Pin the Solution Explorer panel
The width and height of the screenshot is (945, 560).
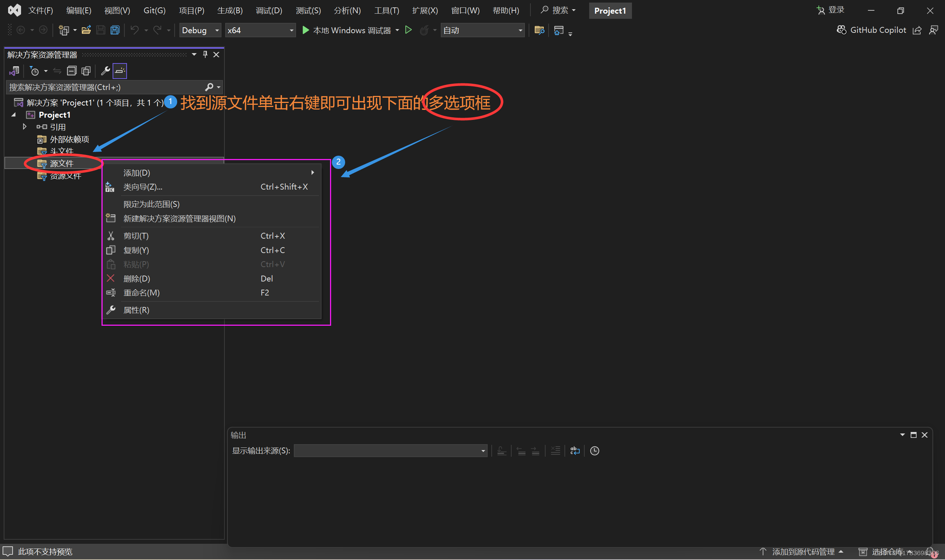(x=205, y=54)
